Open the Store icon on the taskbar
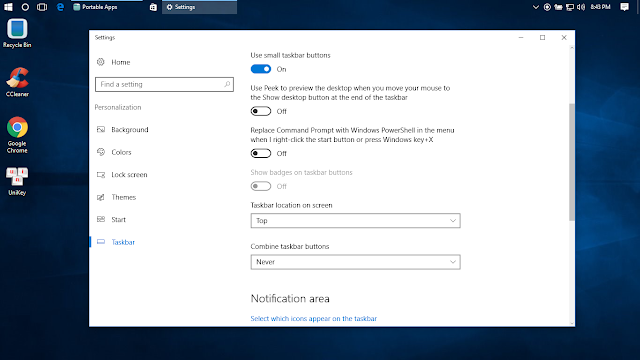This screenshot has width=640, height=360. pyautogui.click(x=153, y=7)
